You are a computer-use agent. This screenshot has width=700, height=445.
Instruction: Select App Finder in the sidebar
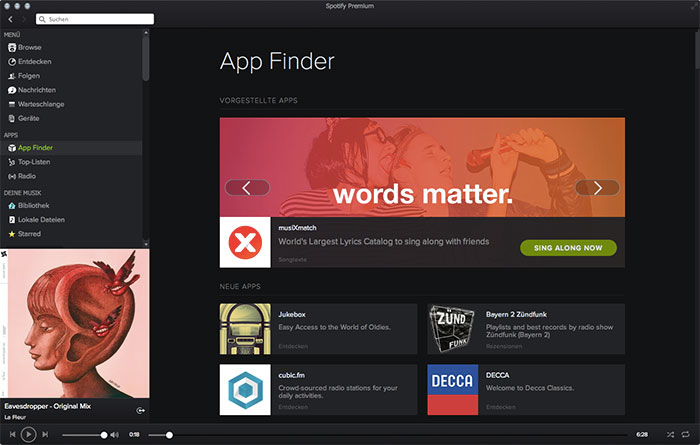point(30,148)
